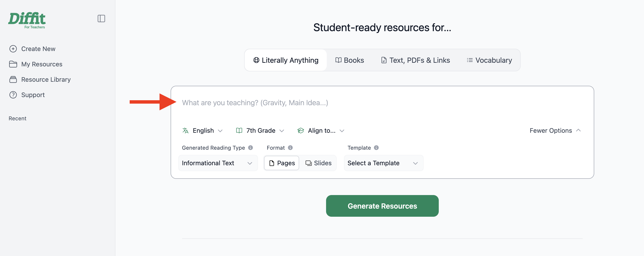Click the info icon next to Generated Reading Type
The height and width of the screenshot is (256, 644).
(250, 147)
